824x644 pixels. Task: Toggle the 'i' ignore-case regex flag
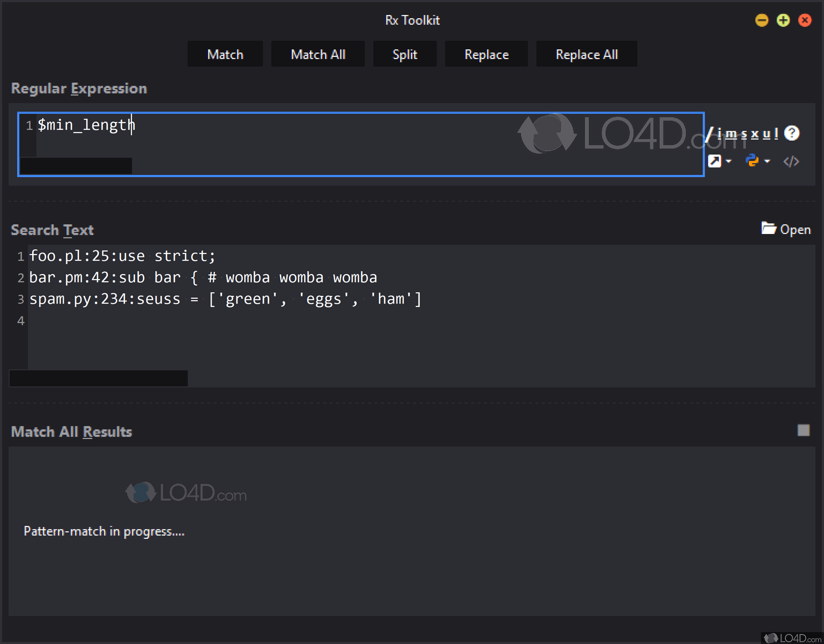coord(720,134)
